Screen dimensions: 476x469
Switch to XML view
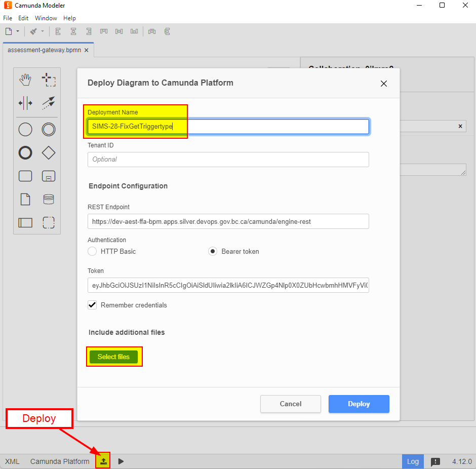tap(12, 461)
